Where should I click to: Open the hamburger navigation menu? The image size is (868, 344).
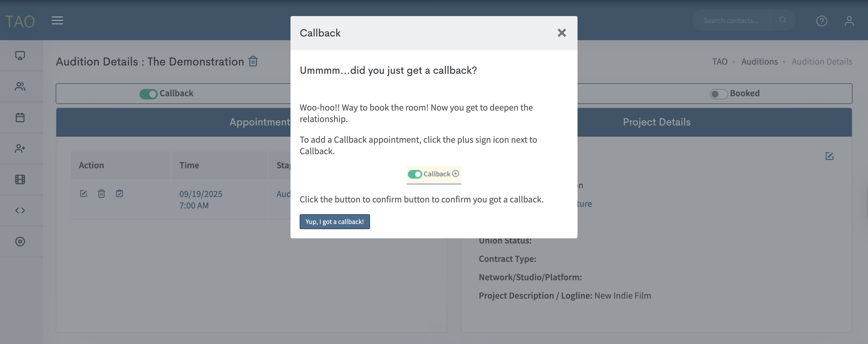tap(57, 21)
